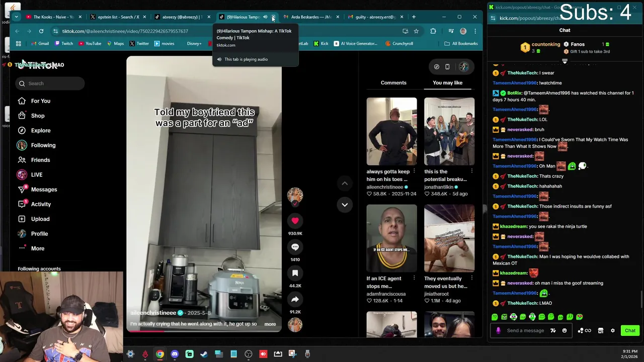The height and width of the screenshot is (362, 644).
Task: Click the emoji picker in Kick chat
Action: click(565, 331)
